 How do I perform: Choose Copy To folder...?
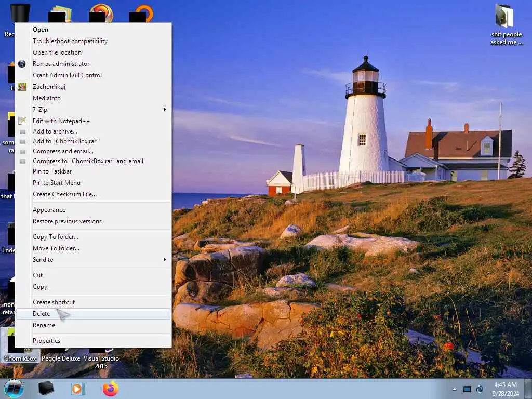(93, 237)
